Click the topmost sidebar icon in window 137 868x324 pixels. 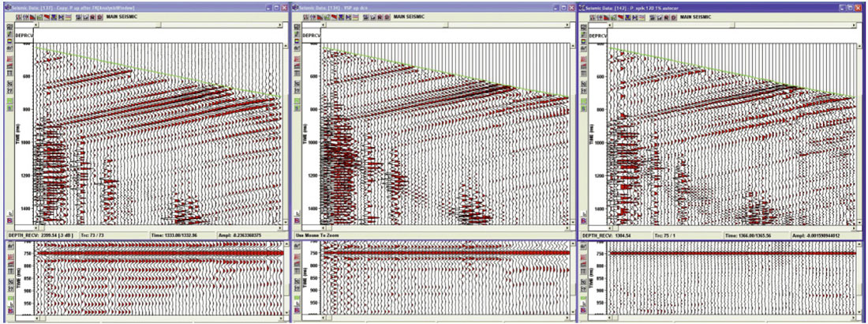[10, 27]
